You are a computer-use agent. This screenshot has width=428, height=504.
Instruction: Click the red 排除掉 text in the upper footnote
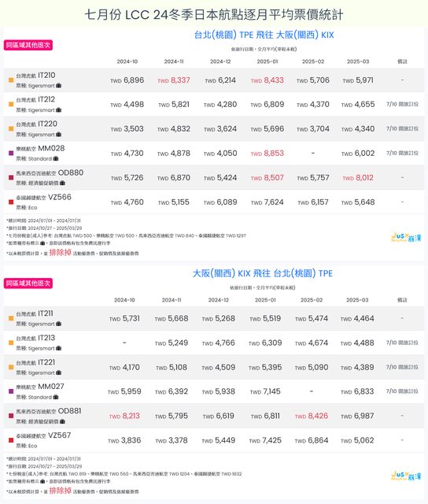point(61,253)
